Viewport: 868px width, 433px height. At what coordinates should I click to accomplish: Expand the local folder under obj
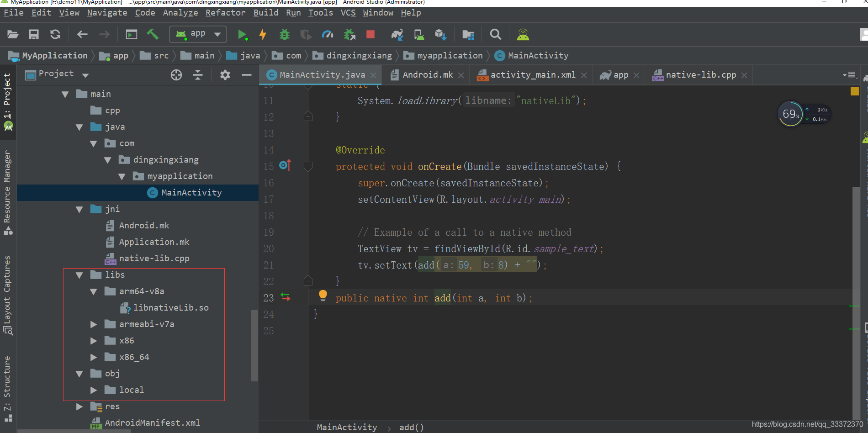[94, 390]
